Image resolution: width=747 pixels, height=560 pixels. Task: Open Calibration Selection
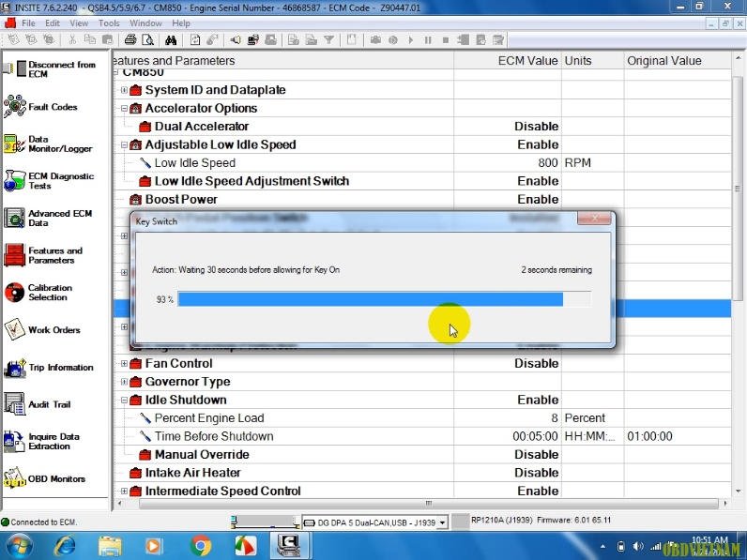pyautogui.click(x=38, y=293)
